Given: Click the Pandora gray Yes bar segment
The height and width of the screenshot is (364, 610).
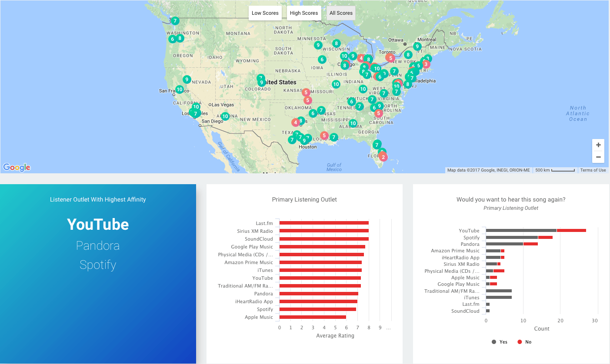Looking at the screenshot, I should point(504,244).
